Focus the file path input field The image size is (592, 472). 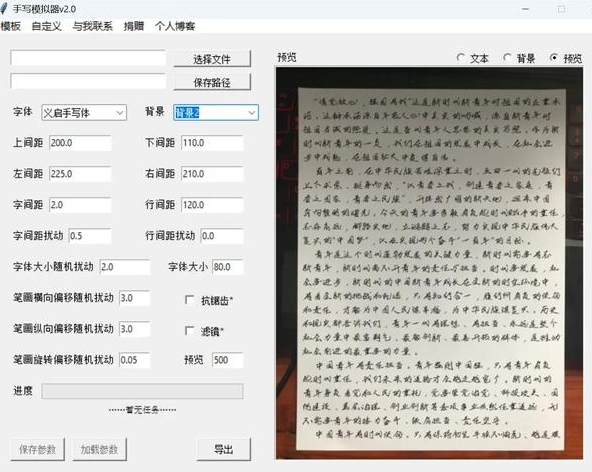(x=88, y=58)
